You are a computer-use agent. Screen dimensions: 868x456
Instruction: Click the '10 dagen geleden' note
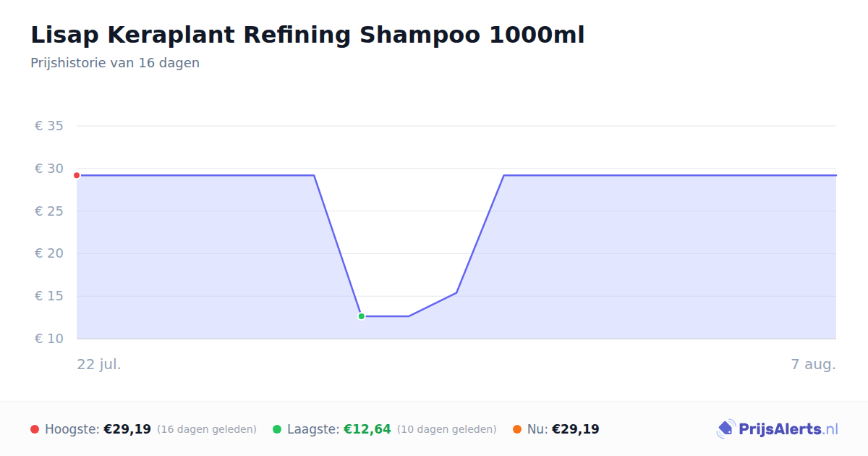[x=447, y=429]
